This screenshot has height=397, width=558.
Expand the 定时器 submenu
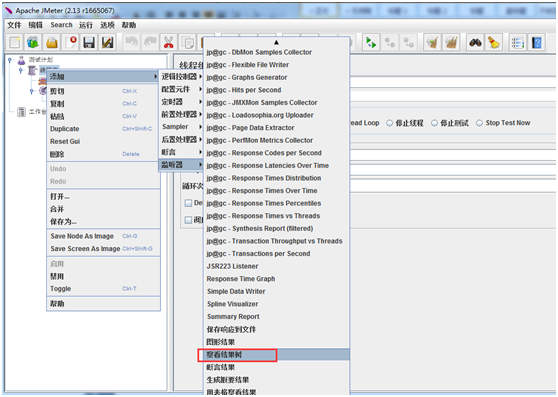181,102
